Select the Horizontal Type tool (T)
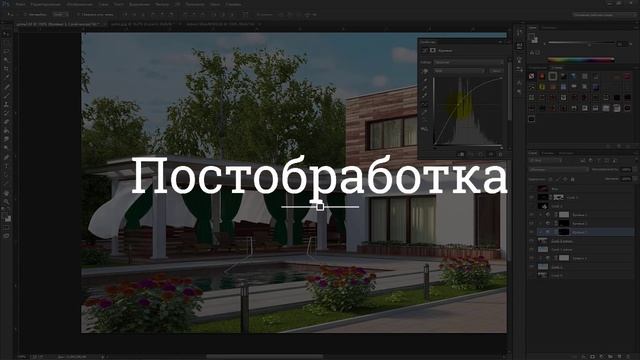This screenshot has height=360, width=640. click(x=6, y=166)
